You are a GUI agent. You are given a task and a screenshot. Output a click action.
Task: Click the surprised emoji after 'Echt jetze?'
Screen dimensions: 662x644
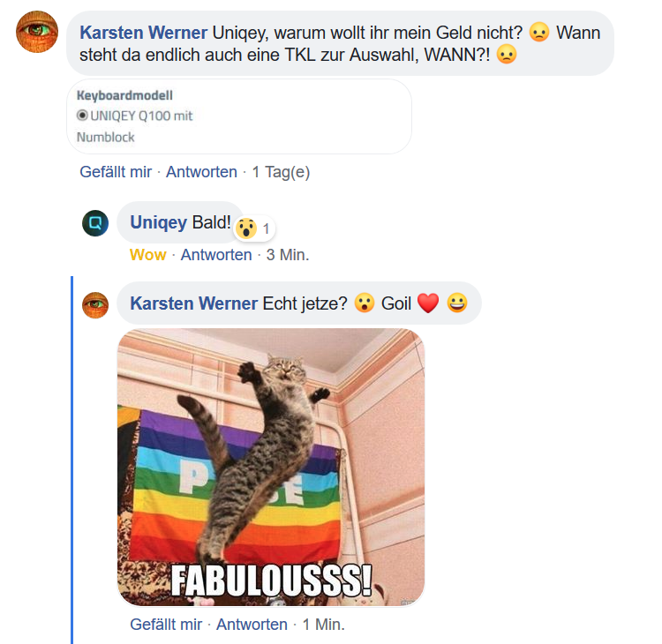click(365, 303)
